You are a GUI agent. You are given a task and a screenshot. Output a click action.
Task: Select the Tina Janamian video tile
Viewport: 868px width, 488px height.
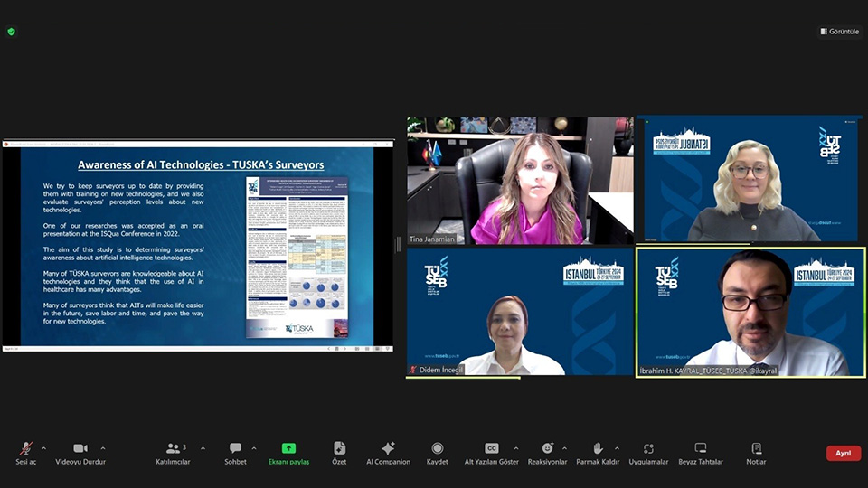pyautogui.click(x=520, y=180)
